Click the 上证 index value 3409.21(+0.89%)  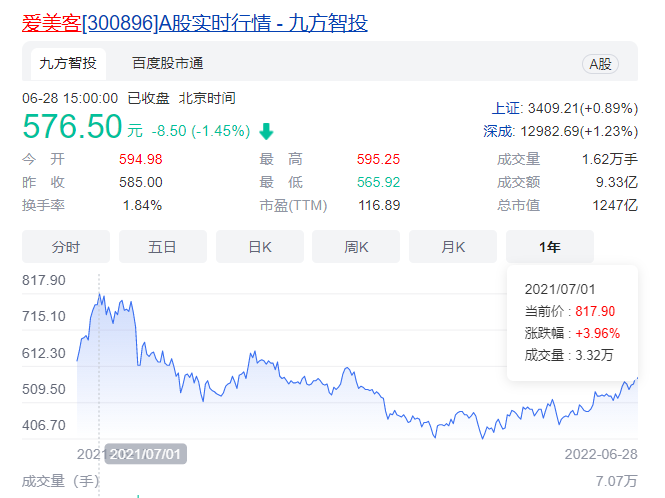[583, 108]
